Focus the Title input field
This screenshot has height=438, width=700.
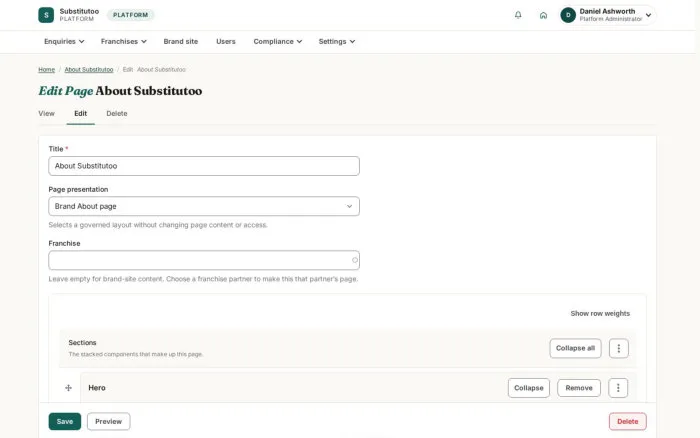(204, 166)
